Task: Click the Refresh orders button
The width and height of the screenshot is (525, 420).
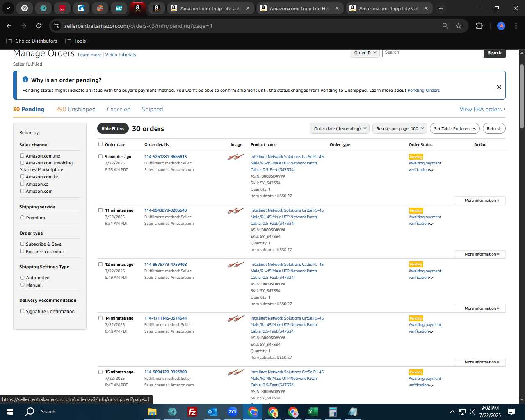Action: [494, 128]
